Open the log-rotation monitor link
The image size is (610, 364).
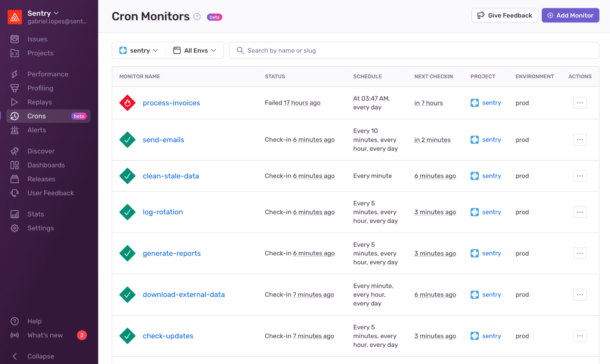tap(163, 212)
